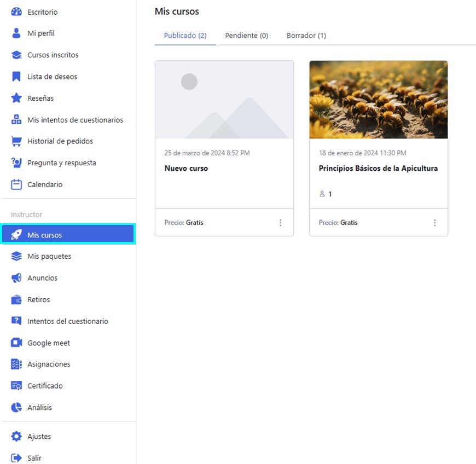Select Mis cursos in Instructor menu
Screen dimensions: 476x464
68,234
